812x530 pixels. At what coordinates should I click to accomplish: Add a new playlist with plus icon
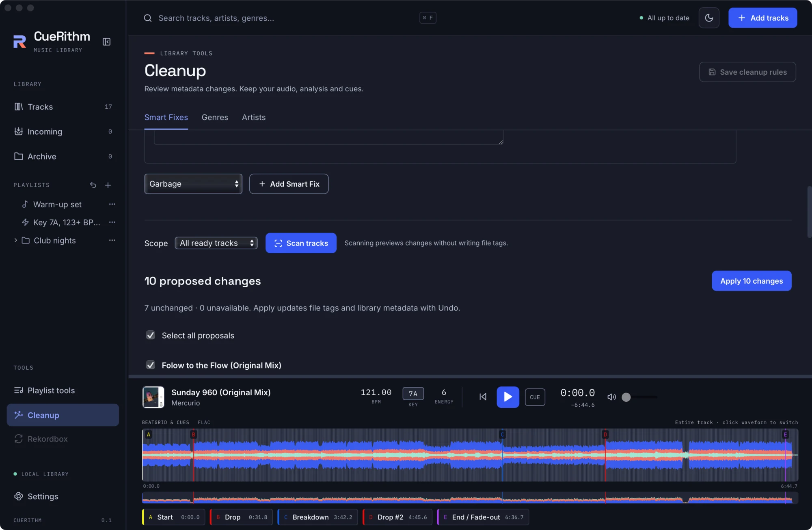[x=108, y=185]
